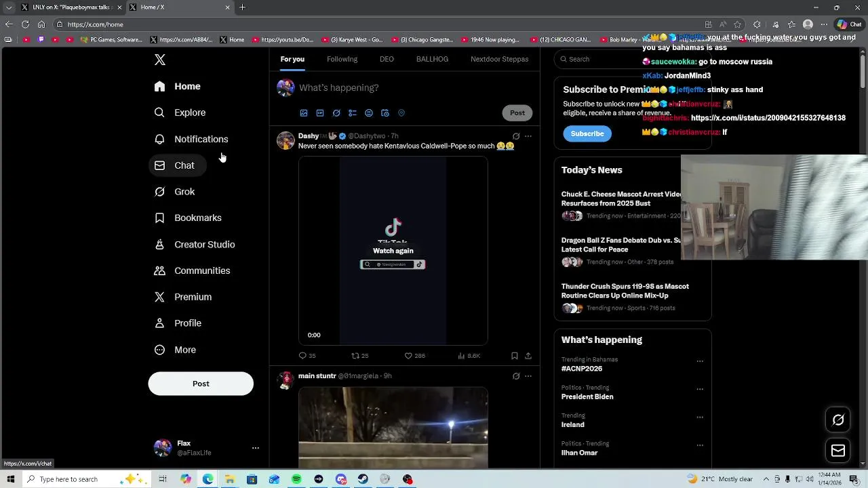
Task: Open Communities in the sidebar
Action: click(192, 270)
